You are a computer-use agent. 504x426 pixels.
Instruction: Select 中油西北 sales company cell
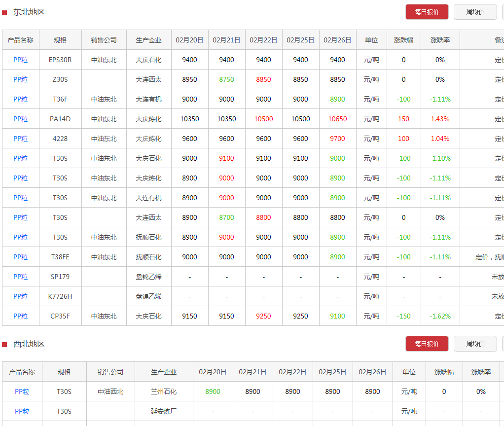click(x=110, y=391)
